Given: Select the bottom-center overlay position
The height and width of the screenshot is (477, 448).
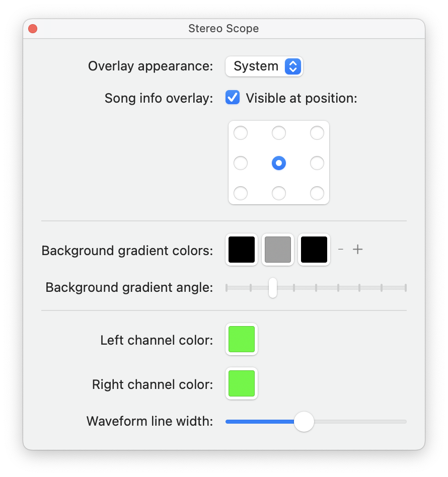Looking at the screenshot, I should coord(278,193).
